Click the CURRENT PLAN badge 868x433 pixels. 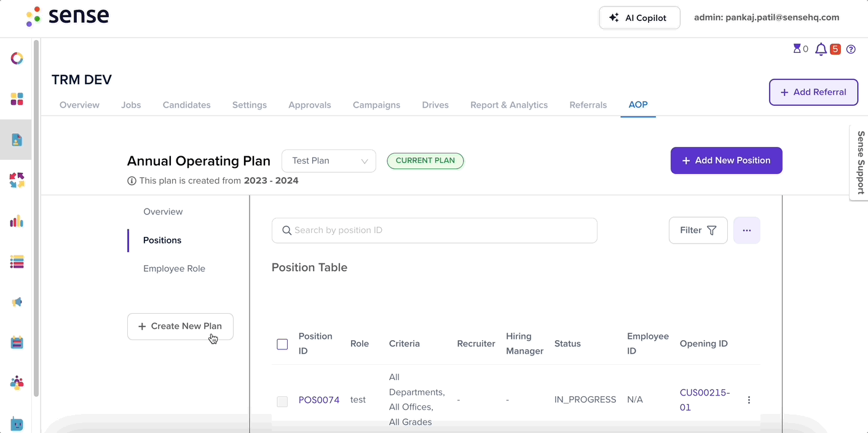(x=425, y=161)
